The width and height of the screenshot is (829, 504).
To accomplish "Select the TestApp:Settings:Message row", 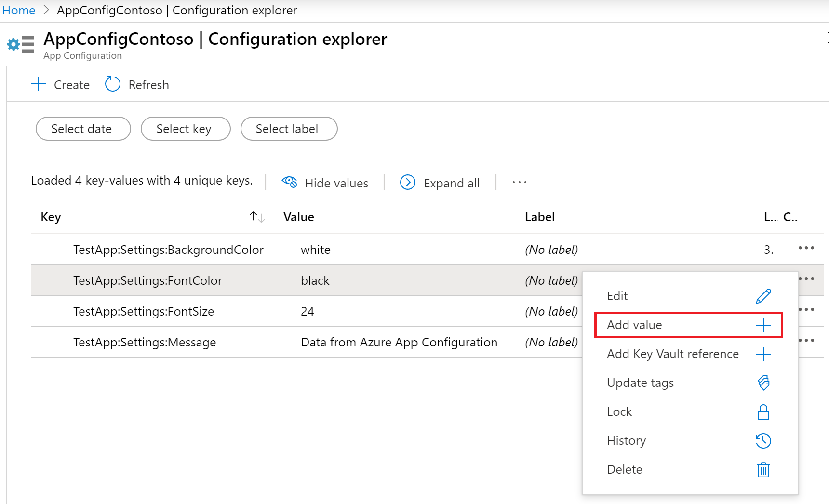I will 145,342.
